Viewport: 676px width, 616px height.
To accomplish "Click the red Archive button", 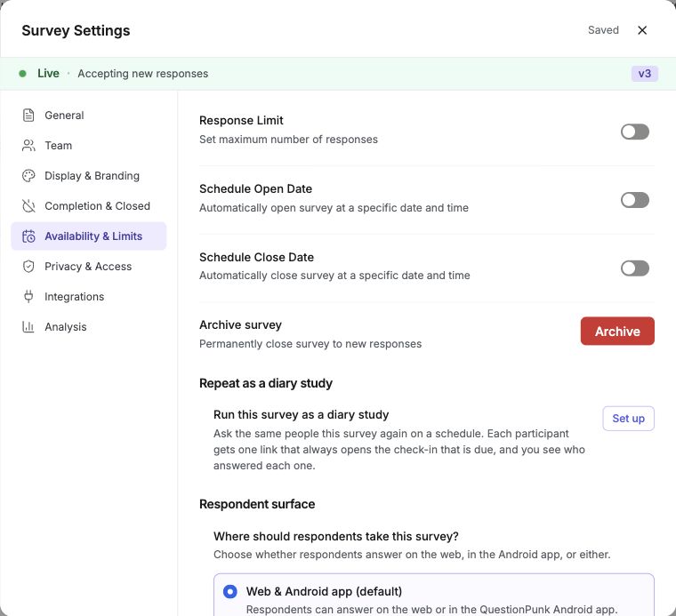I will click(617, 331).
